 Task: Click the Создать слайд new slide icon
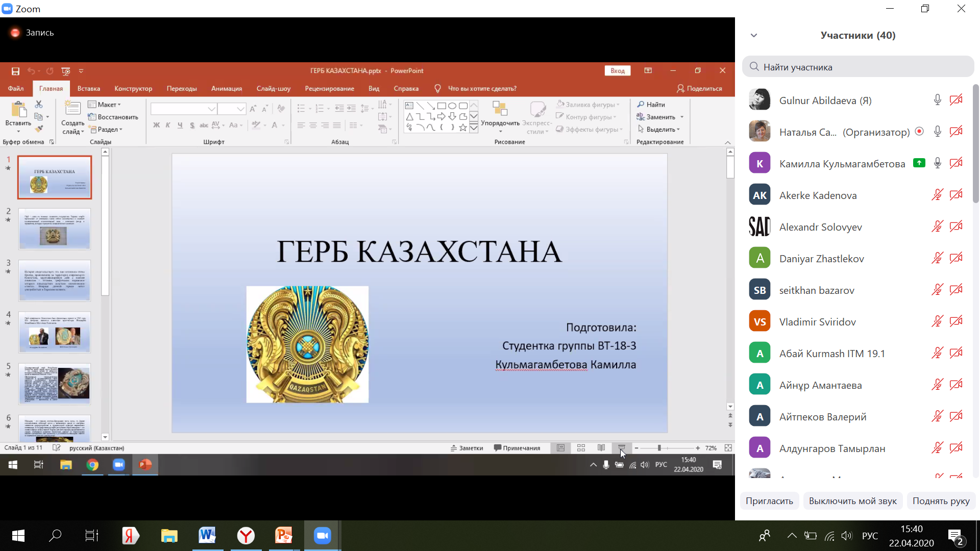72,109
